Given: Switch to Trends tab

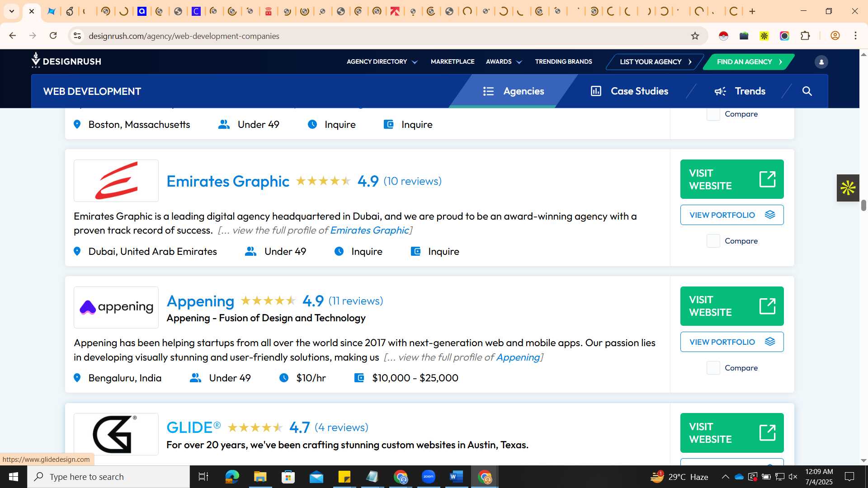Looking at the screenshot, I should pyautogui.click(x=740, y=91).
